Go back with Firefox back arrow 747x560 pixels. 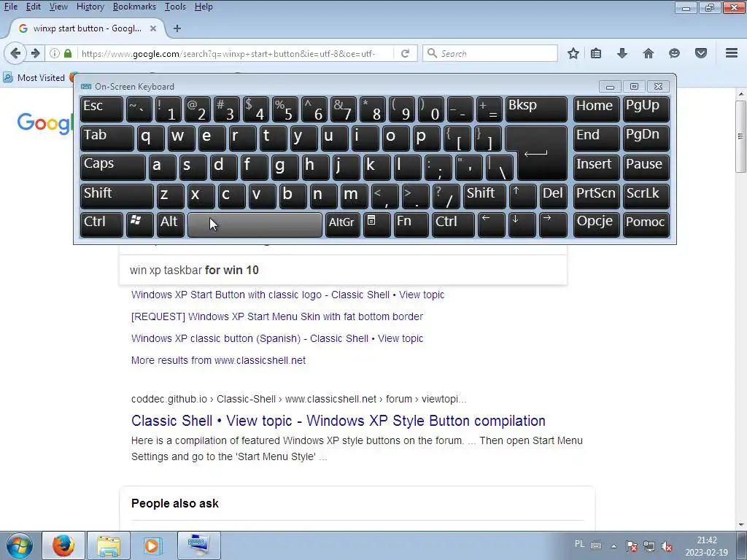point(15,53)
